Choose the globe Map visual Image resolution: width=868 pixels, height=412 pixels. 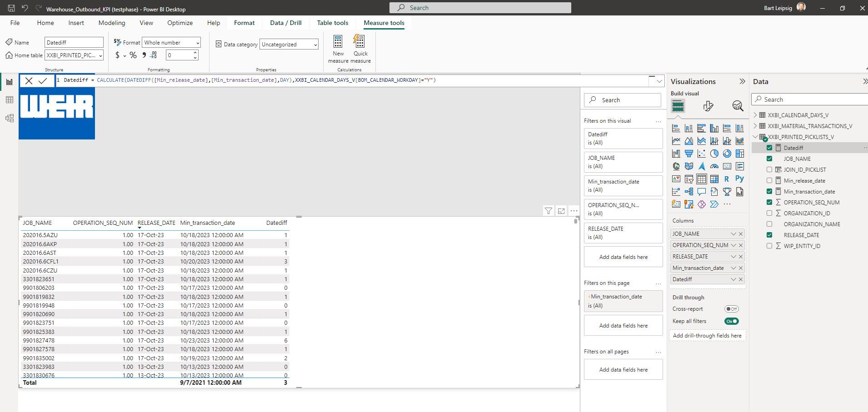click(x=676, y=166)
